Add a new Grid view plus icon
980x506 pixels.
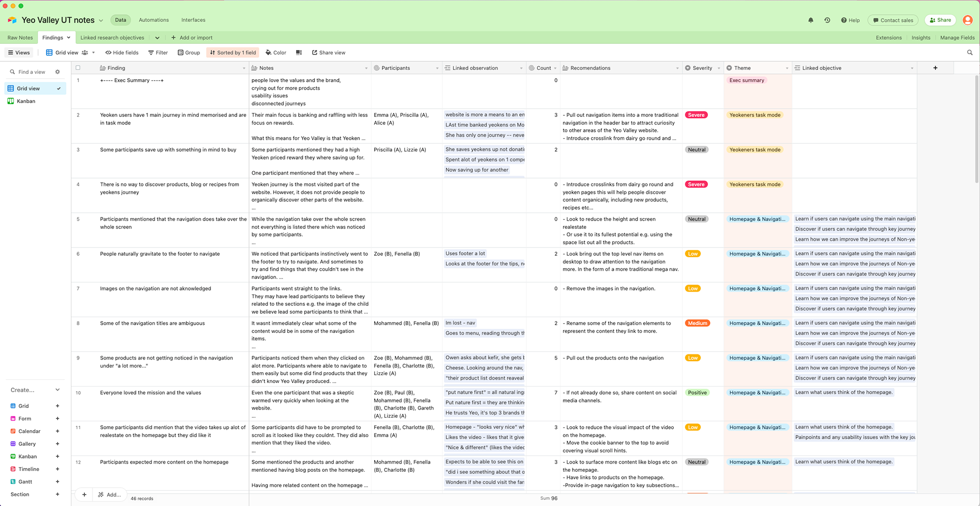click(x=58, y=406)
